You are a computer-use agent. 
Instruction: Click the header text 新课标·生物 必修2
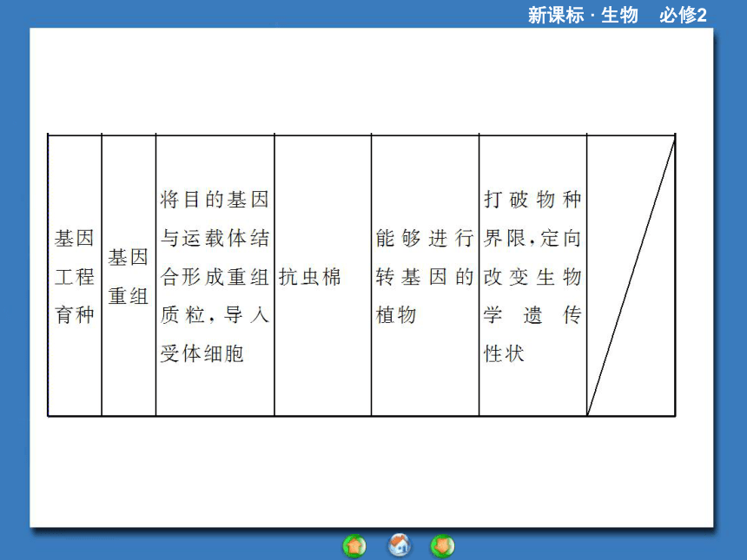click(x=618, y=15)
